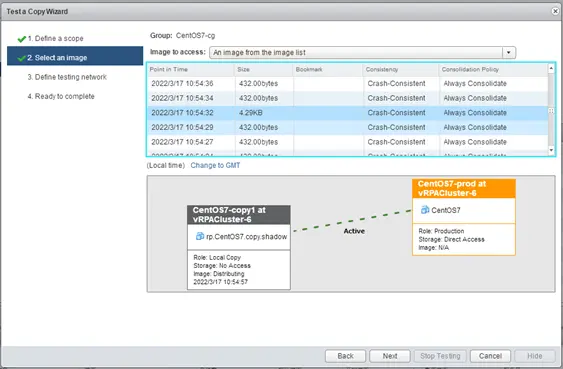Sort by Consolidation Policy column header

[493, 69]
